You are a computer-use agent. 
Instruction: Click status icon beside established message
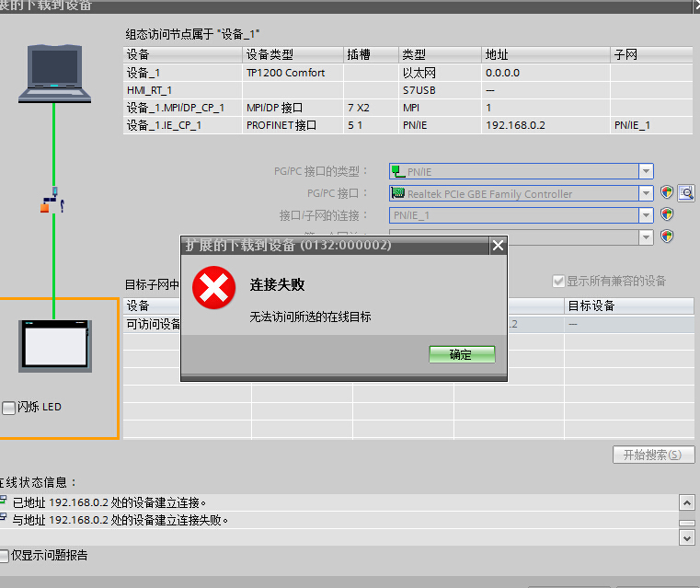click(x=4, y=500)
